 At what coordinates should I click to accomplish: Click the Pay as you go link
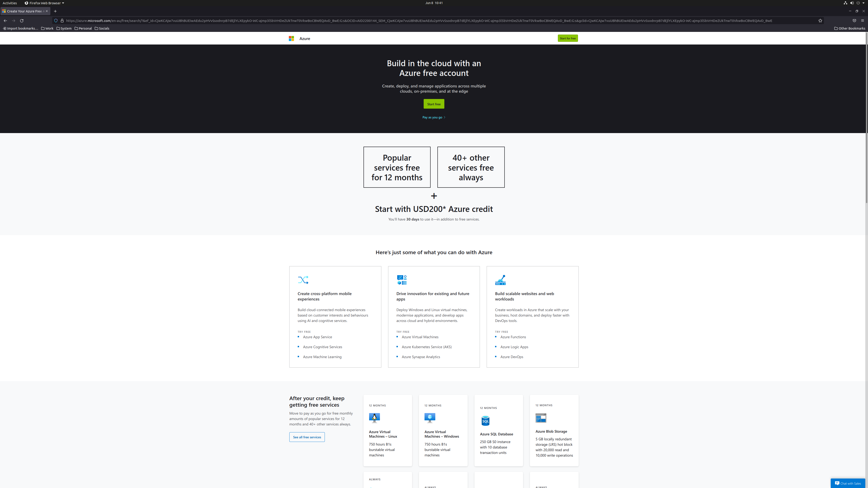[433, 117]
